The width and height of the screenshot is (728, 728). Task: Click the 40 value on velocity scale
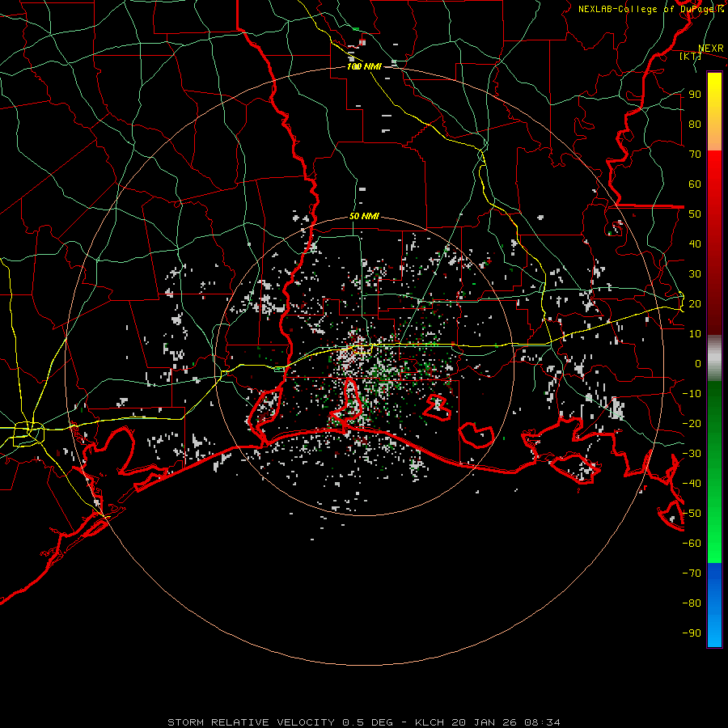[x=695, y=243]
